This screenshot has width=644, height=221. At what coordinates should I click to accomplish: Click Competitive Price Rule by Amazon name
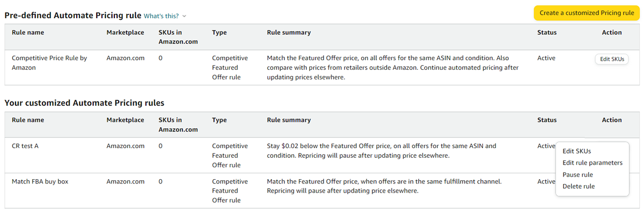point(49,63)
